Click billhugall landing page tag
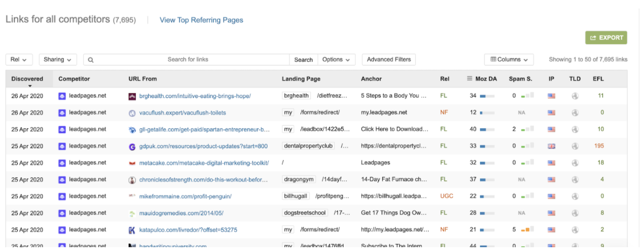The image size is (644, 252). click(296, 196)
